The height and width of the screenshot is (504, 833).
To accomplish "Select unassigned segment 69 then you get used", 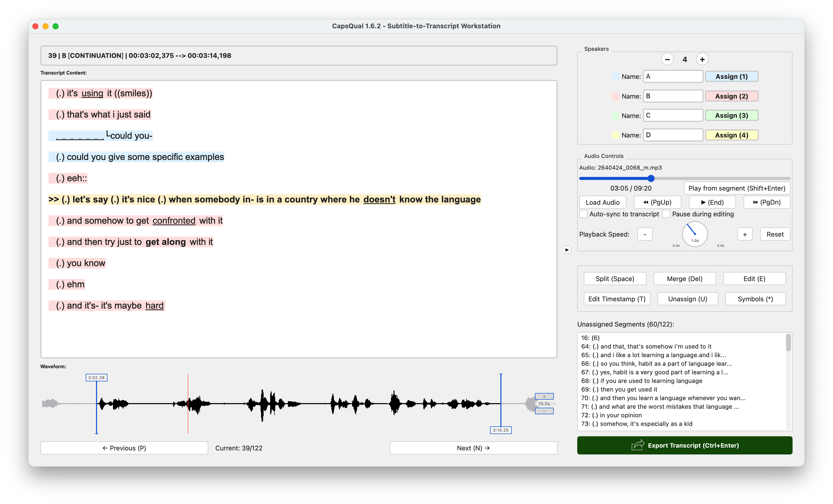I will point(682,390).
